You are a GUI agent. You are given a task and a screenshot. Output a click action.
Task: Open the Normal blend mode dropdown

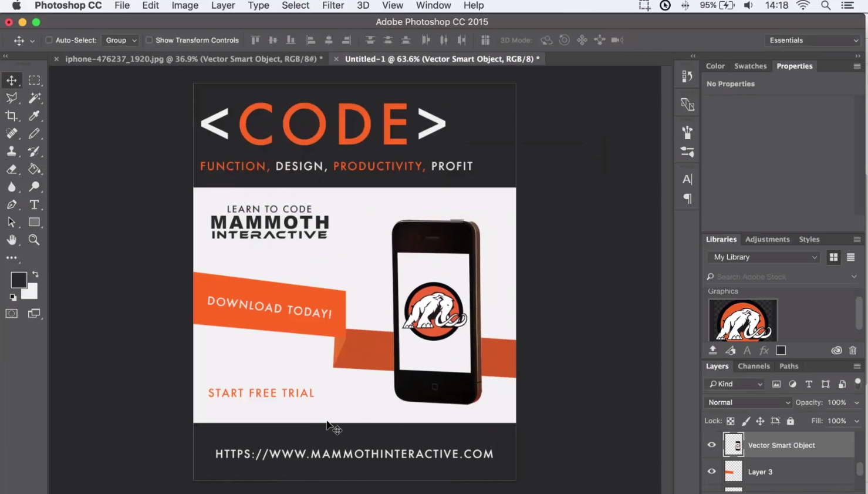(x=748, y=402)
